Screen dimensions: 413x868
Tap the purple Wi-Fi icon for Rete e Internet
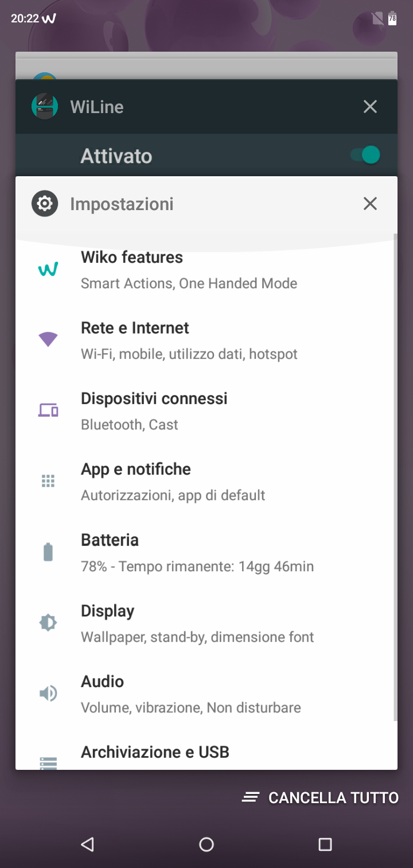(x=48, y=340)
